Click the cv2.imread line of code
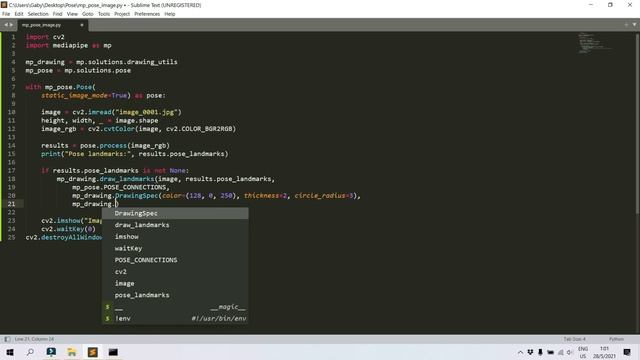Viewport: 640px width, 360px height. click(x=111, y=112)
